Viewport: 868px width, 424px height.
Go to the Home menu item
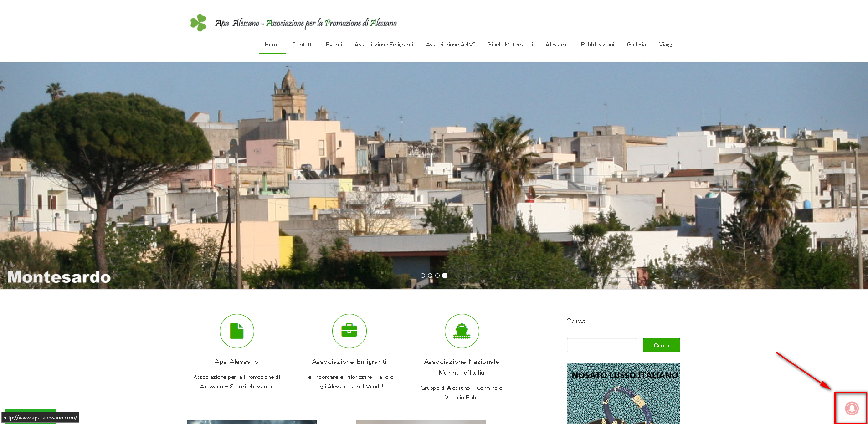(272, 45)
